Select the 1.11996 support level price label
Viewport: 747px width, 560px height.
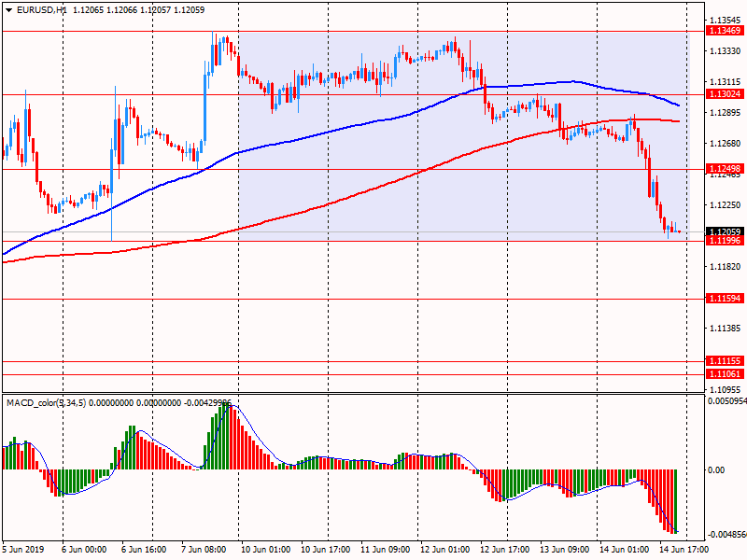(725, 241)
